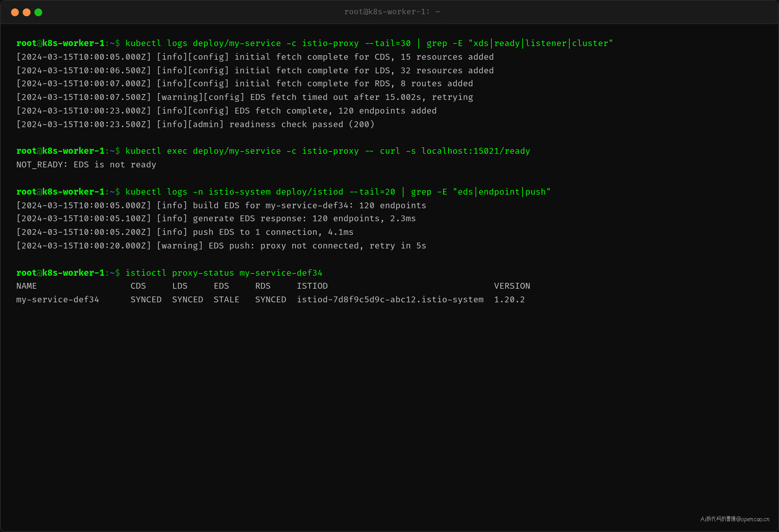Click the STALE status under EDS column
Viewport: 779px width, 532px height.
pyautogui.click(x=227, y=299)
